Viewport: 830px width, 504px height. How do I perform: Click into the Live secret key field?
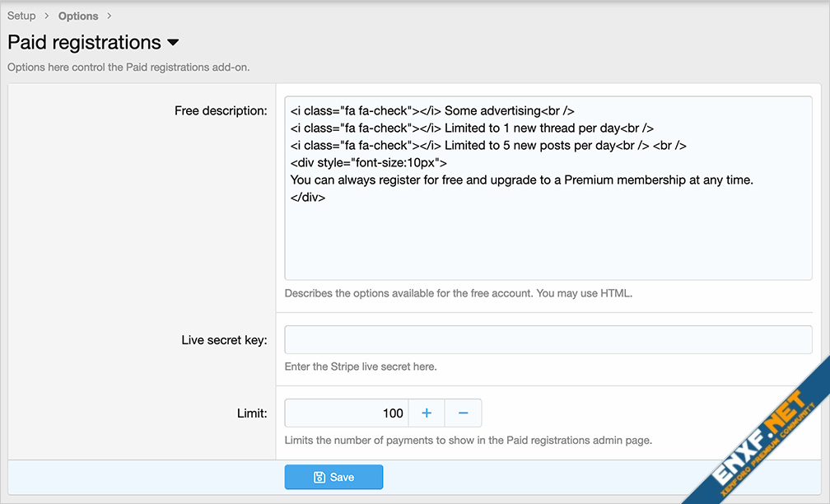pyautogui.click(x=548, y=339)
